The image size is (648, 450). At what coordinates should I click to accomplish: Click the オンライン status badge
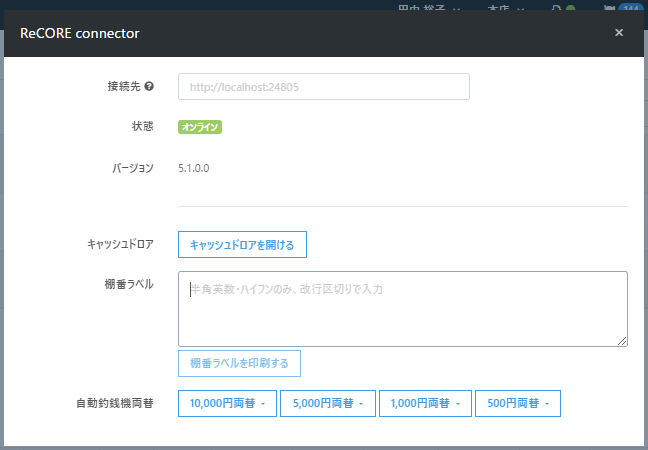pos(200,127)
